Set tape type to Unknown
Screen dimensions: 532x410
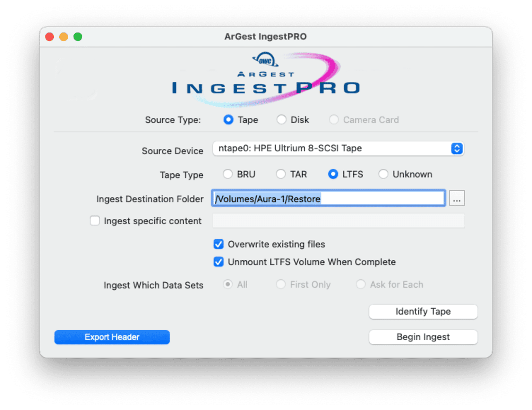(383, 174)
